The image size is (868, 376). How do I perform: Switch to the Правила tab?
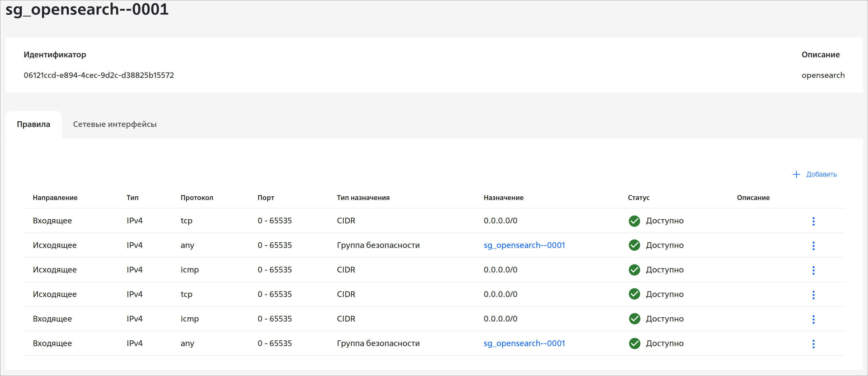[x=33, y=124]
